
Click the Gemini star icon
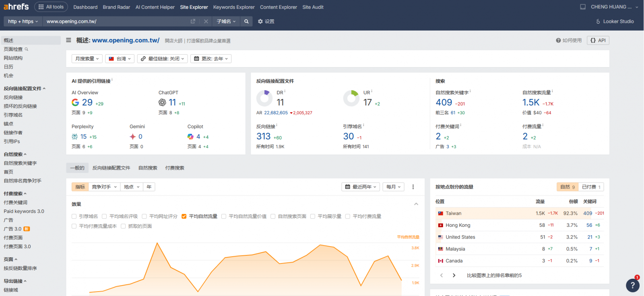[133, 137]
